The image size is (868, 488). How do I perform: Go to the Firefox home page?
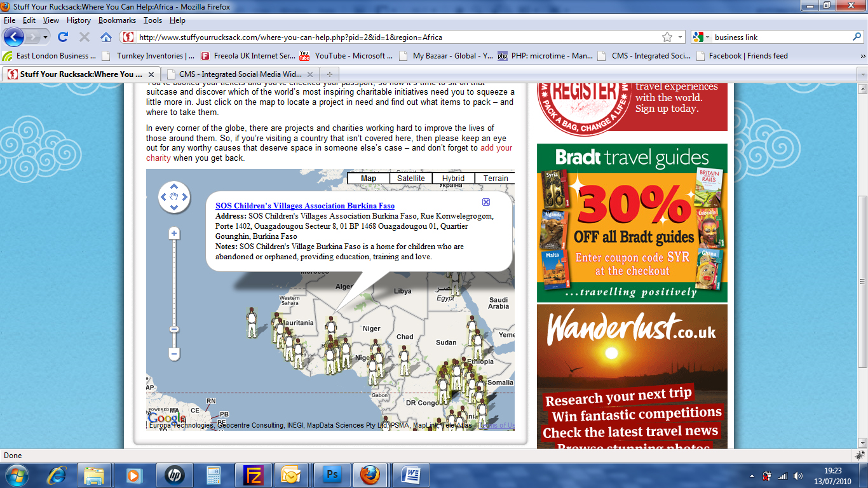coord(106,37)
